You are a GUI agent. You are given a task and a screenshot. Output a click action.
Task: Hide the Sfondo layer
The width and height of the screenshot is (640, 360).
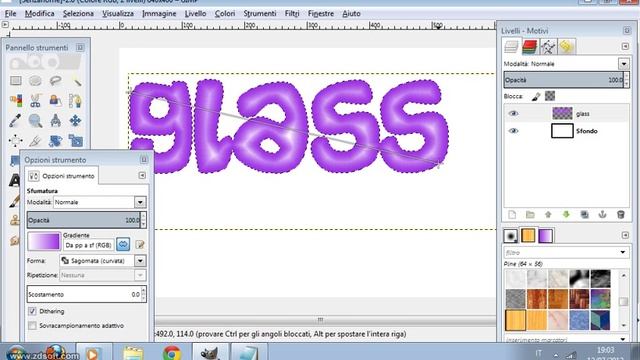513,131
